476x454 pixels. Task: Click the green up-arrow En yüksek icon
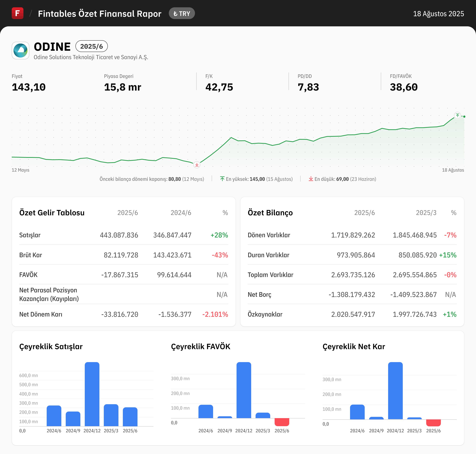[x=222, y=179]
